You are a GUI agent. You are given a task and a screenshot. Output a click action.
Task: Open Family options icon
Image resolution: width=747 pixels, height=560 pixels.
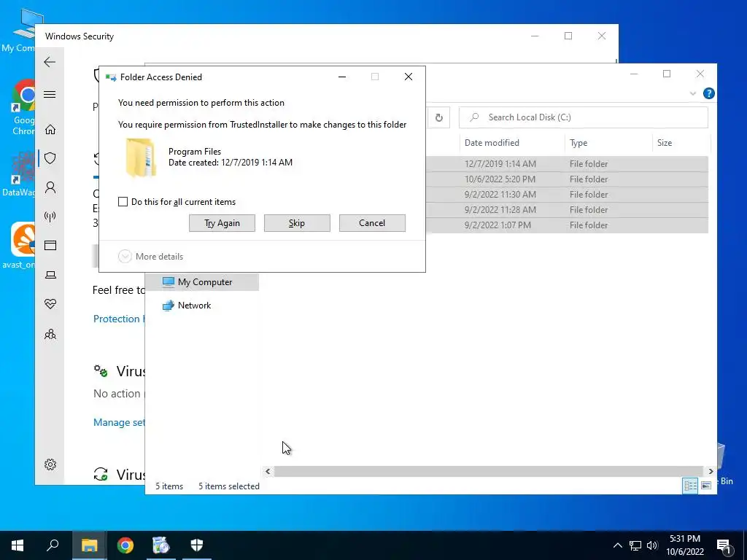pos(50,334)
